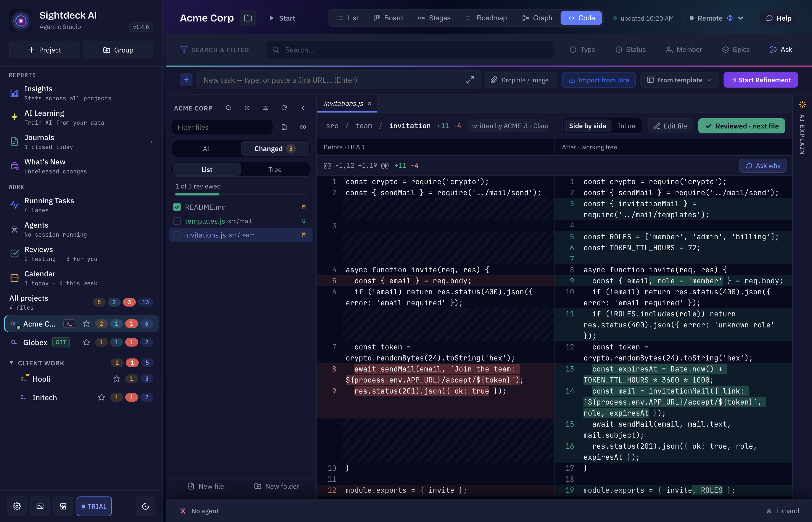Viewport: 812px width, 522px height.
Task: Switch diff view to Inline
Action: [x=626, y=126]
